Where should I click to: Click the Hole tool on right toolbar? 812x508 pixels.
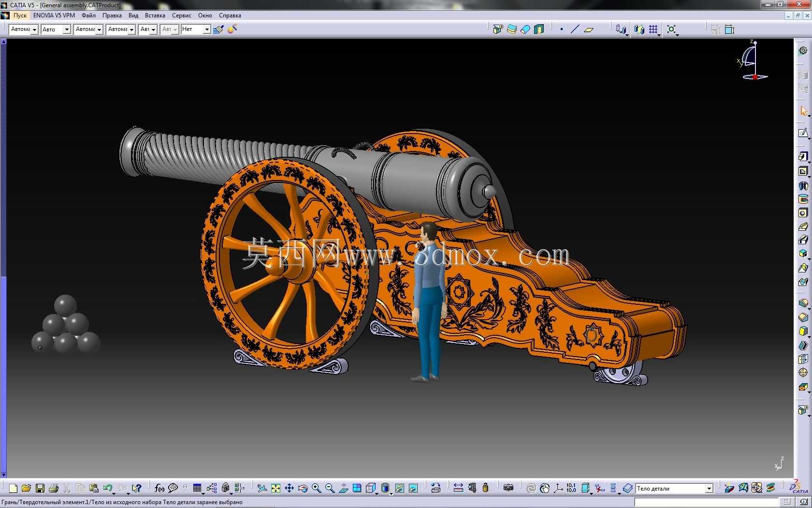pos(803,213)
